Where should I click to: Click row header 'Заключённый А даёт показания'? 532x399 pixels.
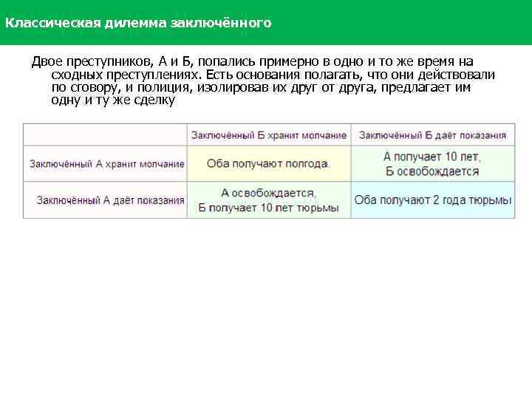coord(105,199)
